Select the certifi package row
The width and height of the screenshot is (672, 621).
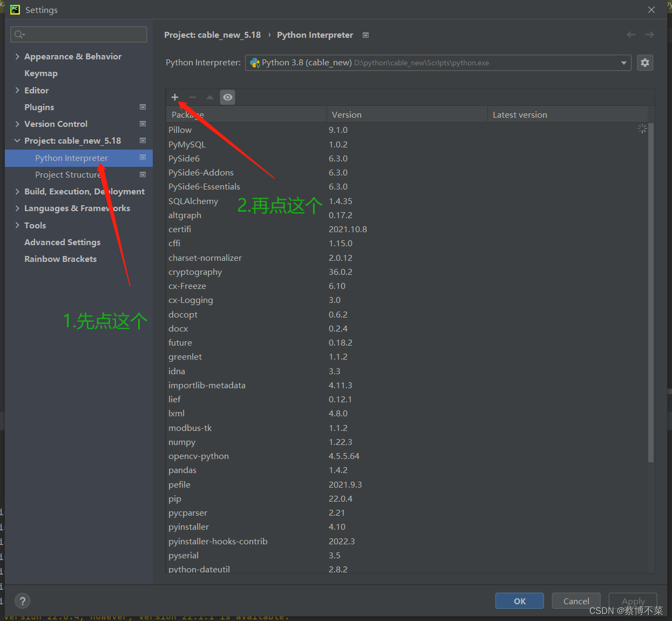407,229
